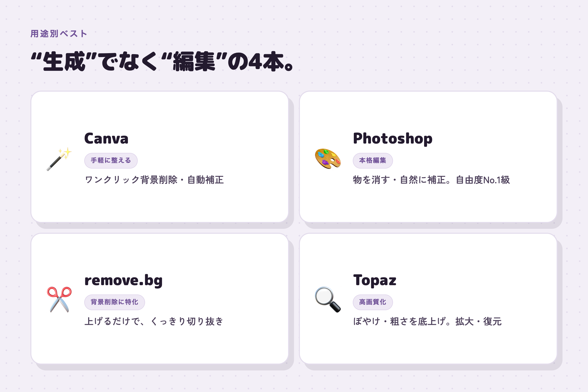This screenshot has width=588, height=392.
Task: Click the 用途別ベスト section label
Action: tap(59, 34)
